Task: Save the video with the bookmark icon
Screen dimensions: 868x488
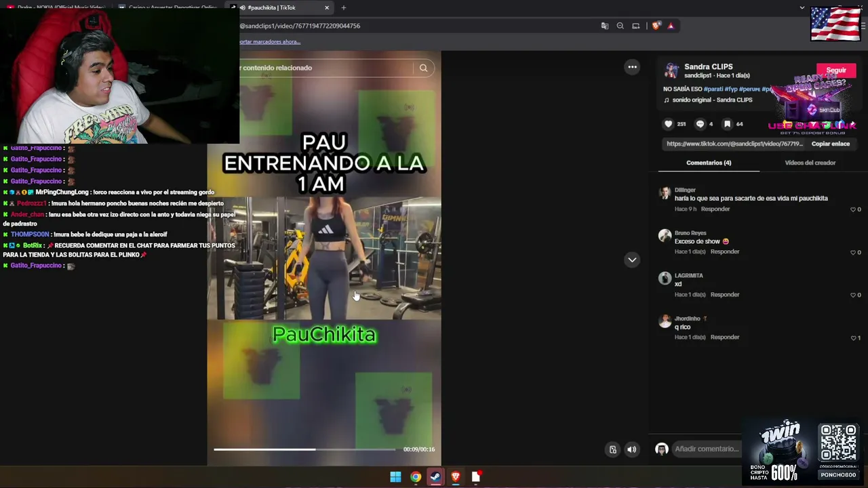Action: (727, 124)
